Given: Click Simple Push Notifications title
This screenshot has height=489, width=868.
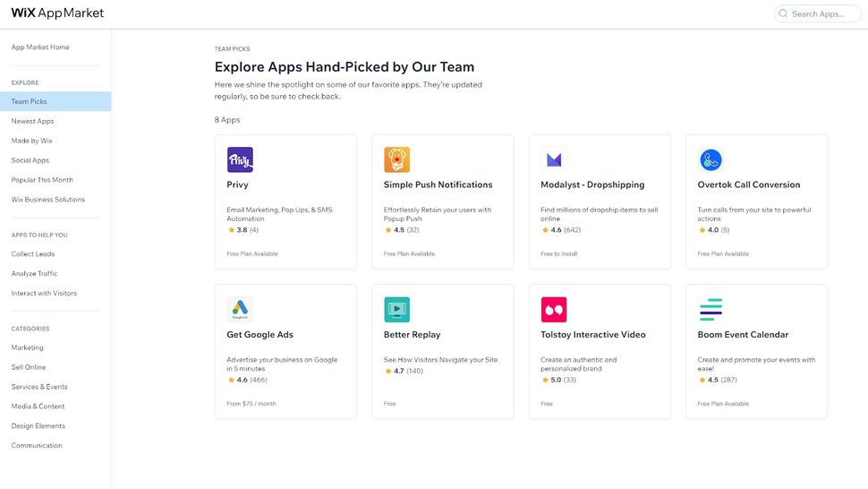Looking at the screenshot, I should coord(438,185).
